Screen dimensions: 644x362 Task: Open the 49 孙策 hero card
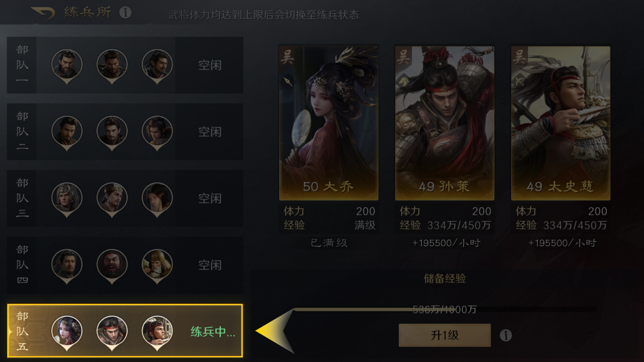point(445,123)
